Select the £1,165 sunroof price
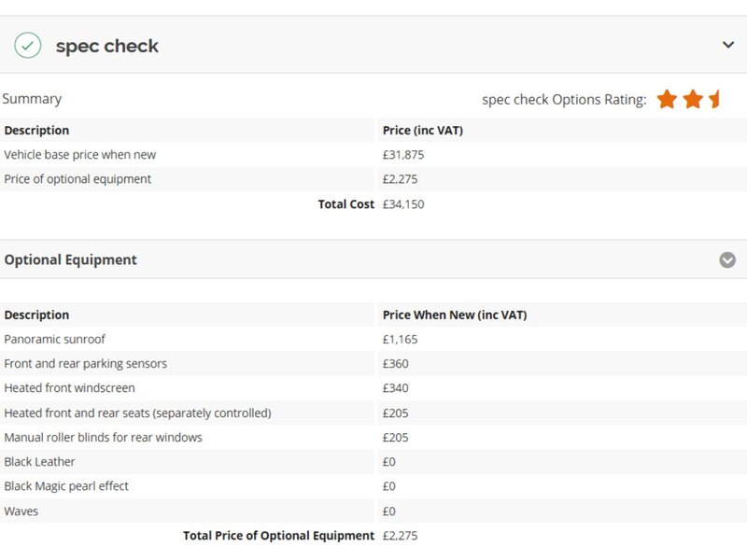747x560 pixels. click(401, 339)
